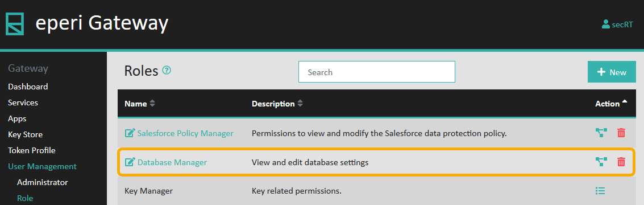Open Services in the sidebar
Screen dimensions: 644x205
pos(23,102)
